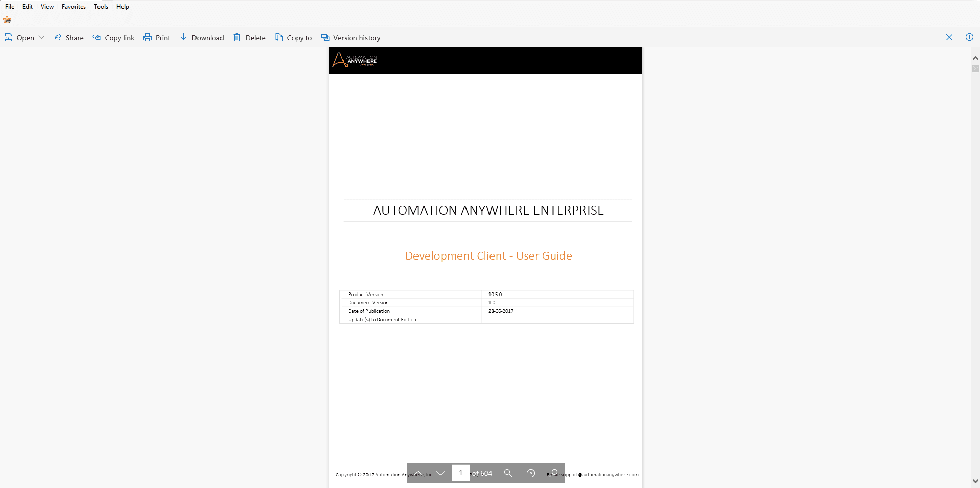Download the document

coord(202,38)
